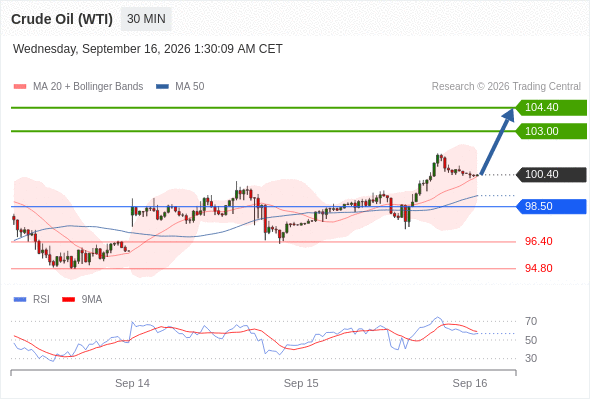Click the RSI 30 level label

tap(531, 358)
